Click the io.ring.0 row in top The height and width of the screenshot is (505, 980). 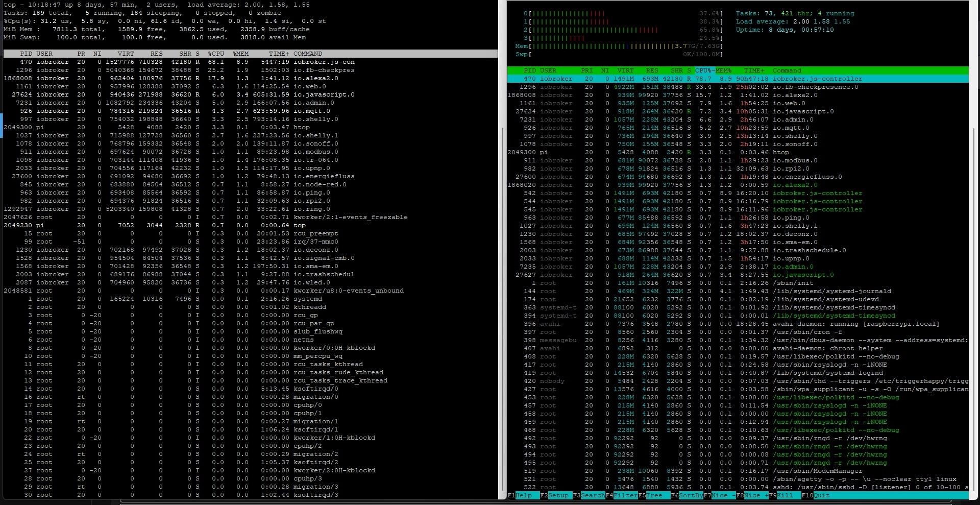pos(250,209)
